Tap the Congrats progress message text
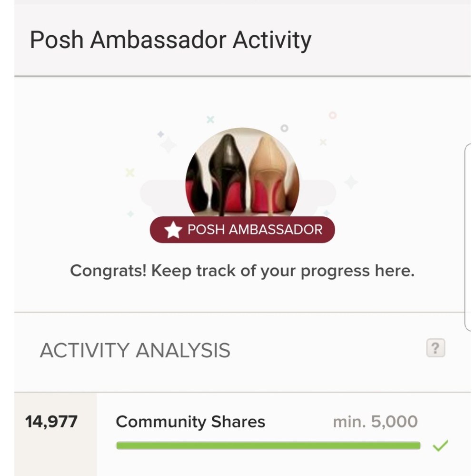This screenshot has width=476, height=476. tap(242, 271)
